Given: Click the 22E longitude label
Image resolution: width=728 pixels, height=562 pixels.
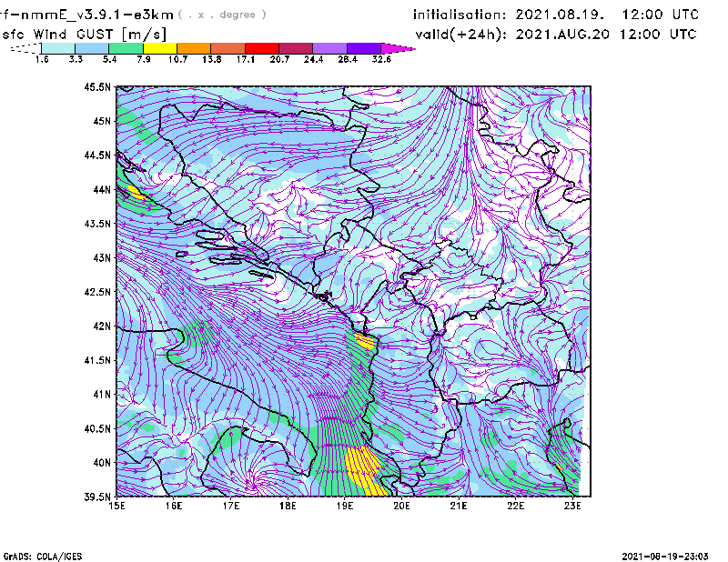Looking at the screenshot, I should tap(515, 506).
